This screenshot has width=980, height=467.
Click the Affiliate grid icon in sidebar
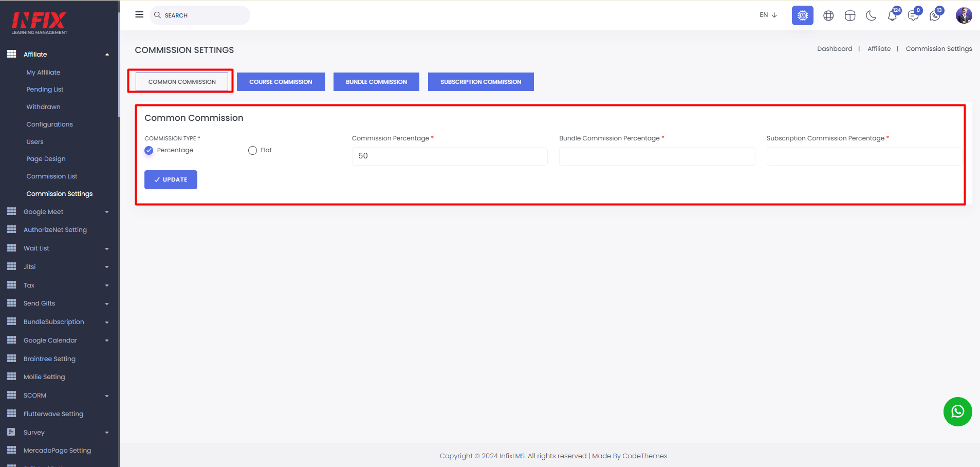pos(11,54)
